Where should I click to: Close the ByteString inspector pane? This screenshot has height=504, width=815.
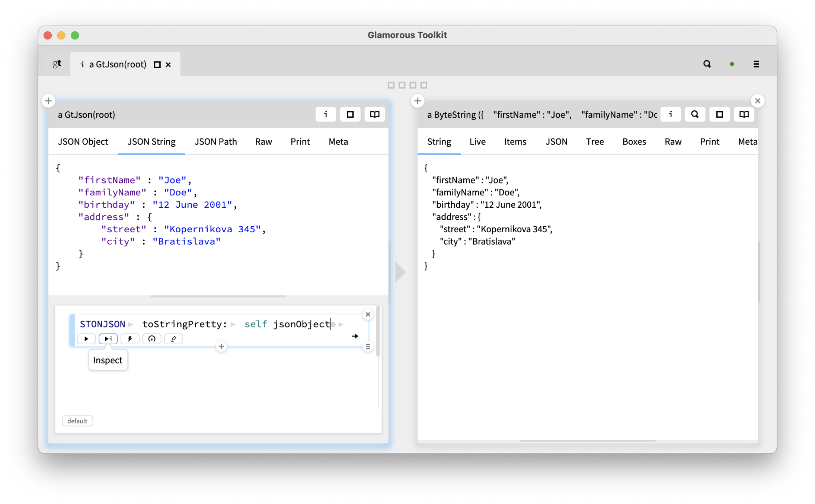tap(757, 101)
